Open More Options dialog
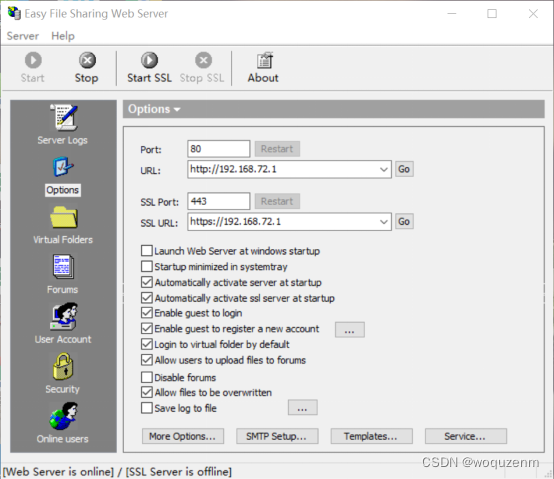 [x=183, y=436]
